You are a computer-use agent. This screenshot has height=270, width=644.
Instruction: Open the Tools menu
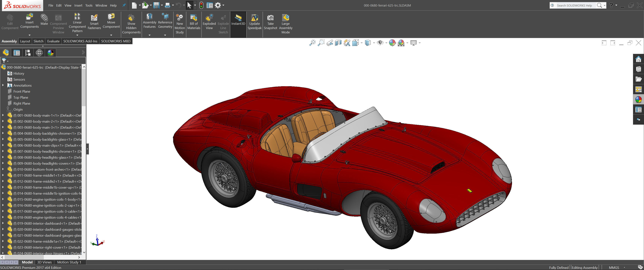[89, 5]
